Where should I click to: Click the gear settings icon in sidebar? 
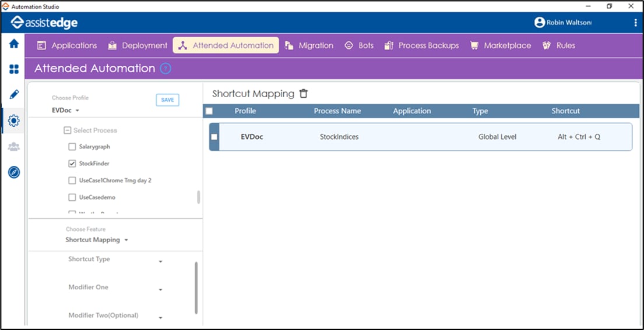coord(13,120)
